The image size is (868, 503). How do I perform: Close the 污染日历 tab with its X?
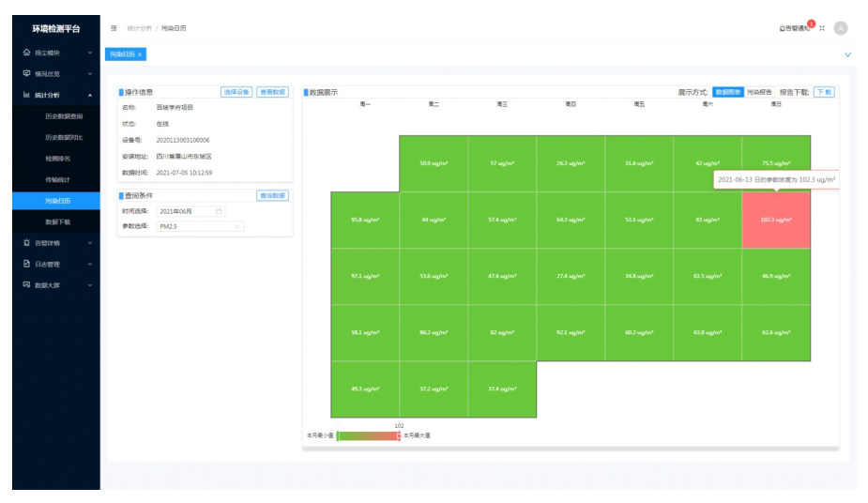(x=140, y=54)
